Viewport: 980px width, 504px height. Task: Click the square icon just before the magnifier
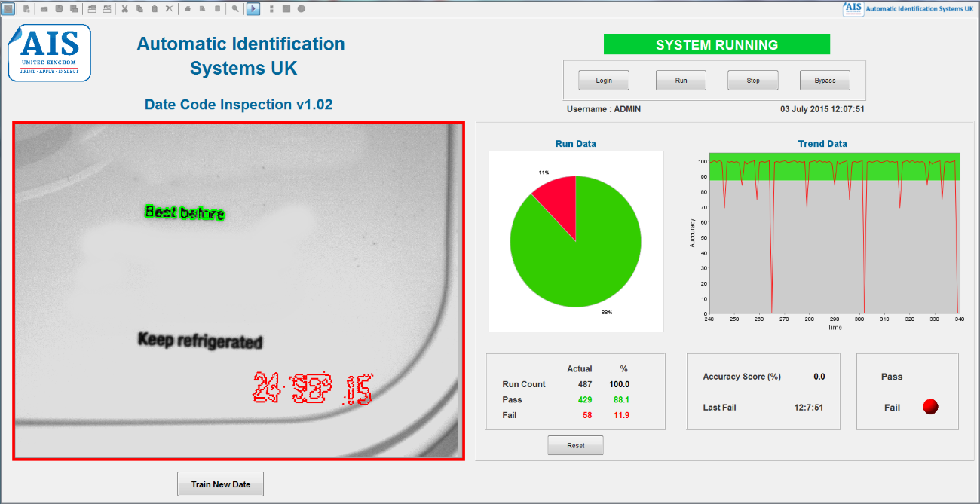coord(218,9)
